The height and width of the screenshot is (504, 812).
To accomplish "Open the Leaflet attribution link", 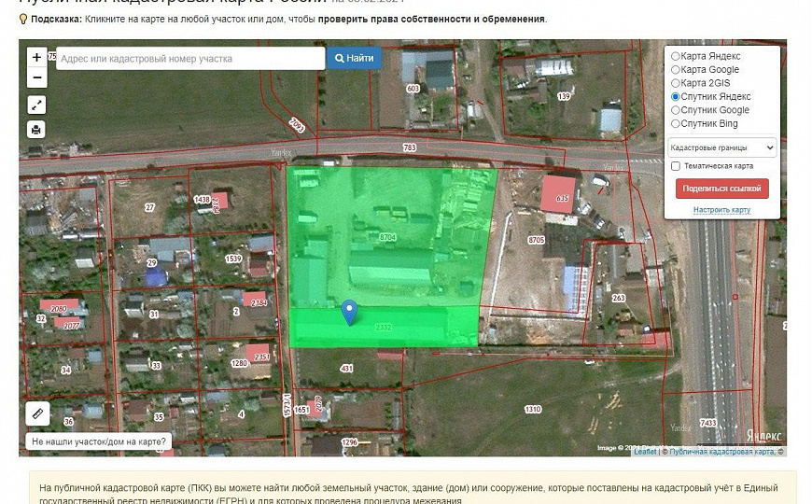I will (645, 452).
